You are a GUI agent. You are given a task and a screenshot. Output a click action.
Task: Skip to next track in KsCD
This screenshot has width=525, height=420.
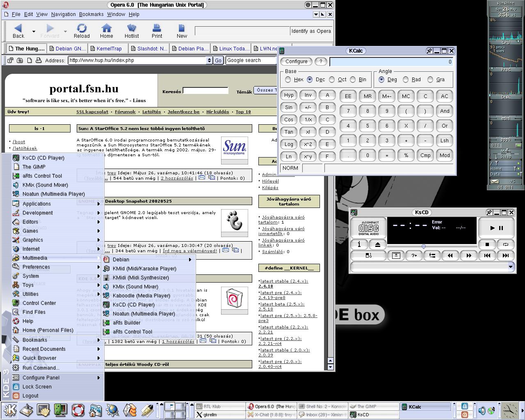tap(506, 256)
